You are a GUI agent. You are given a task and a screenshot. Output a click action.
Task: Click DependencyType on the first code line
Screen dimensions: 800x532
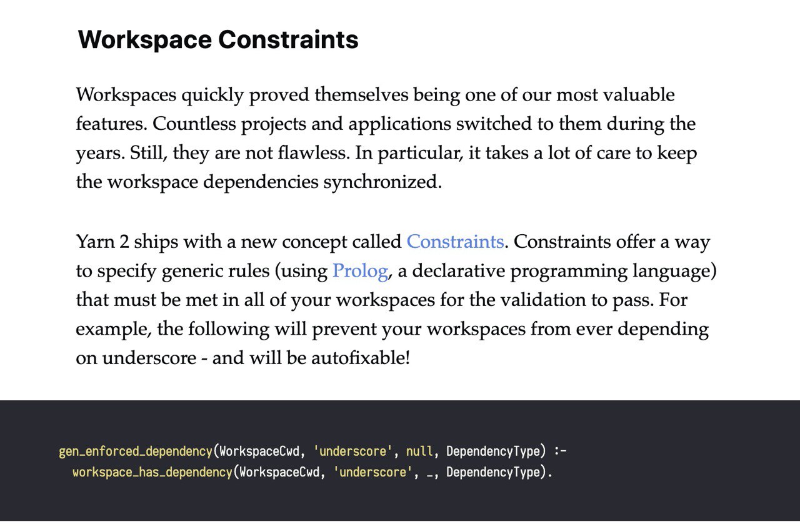(492, 451)
